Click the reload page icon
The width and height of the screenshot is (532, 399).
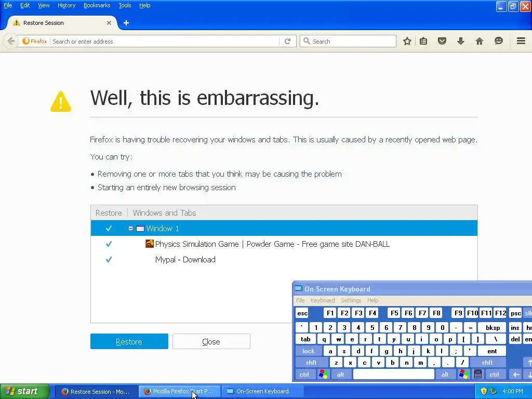click(288, 42)
